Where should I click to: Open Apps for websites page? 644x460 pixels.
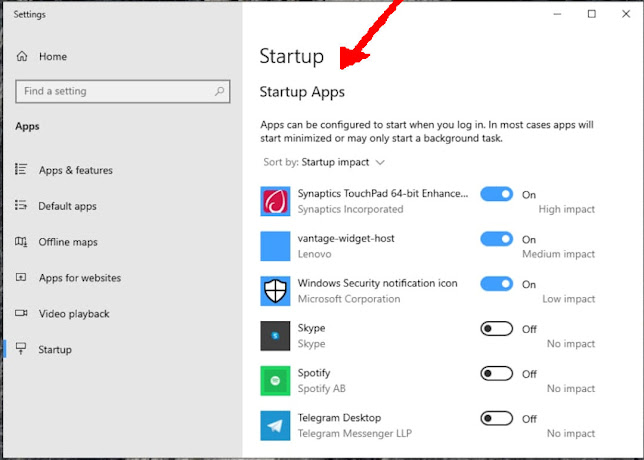coord(80,278)
